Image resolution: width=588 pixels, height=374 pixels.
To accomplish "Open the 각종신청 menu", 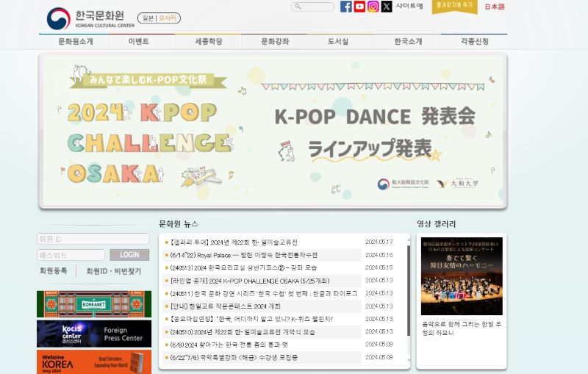I will coord(475,41).
